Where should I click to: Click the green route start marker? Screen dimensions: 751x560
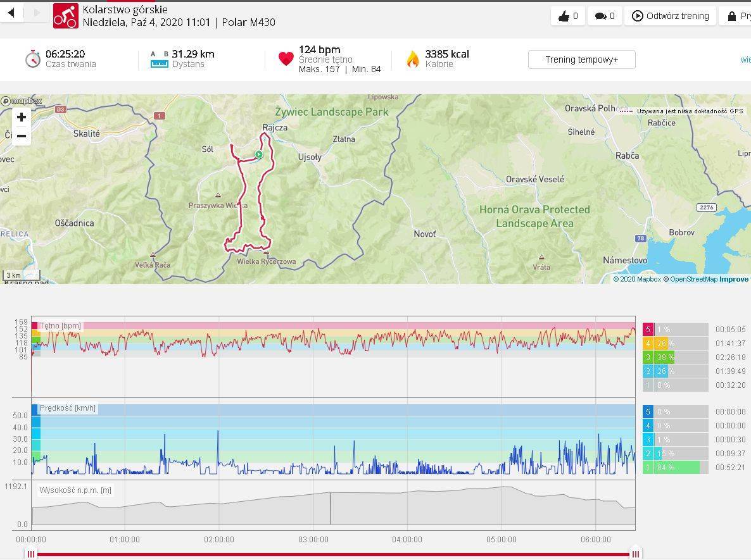[258, 154]
